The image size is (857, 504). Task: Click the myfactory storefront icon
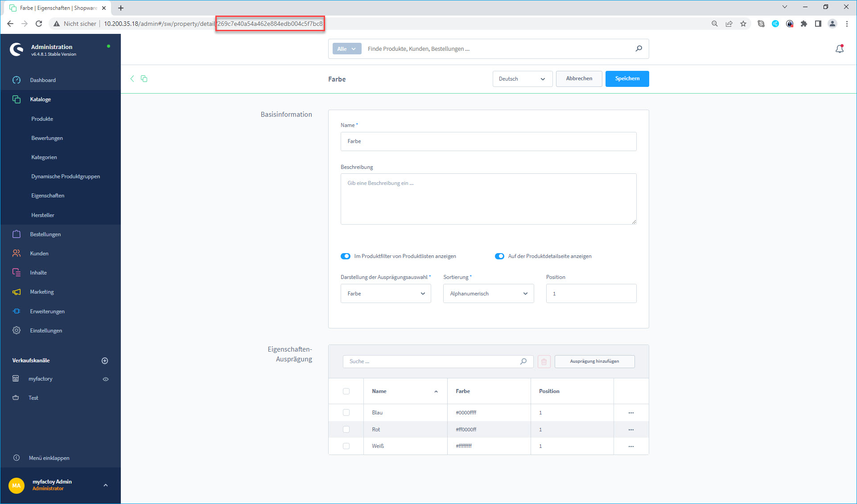click(x=16, y=379)
